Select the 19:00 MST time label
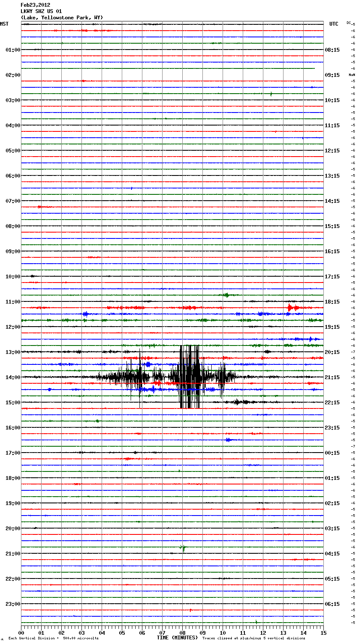The width and height of the screenshot is (357, 644). pos(13,503)
